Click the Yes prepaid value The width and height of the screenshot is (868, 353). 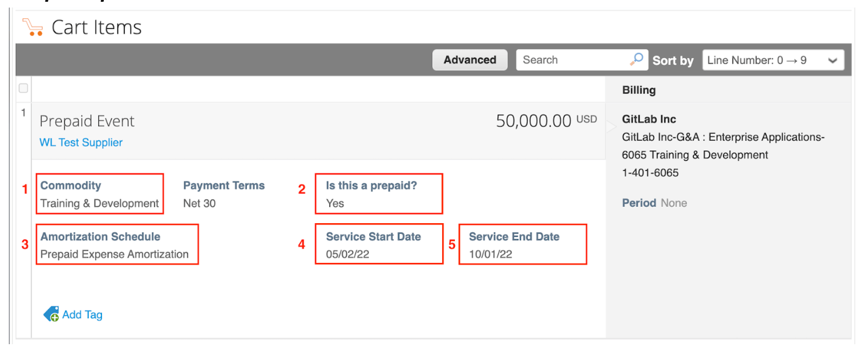(335, 204)
